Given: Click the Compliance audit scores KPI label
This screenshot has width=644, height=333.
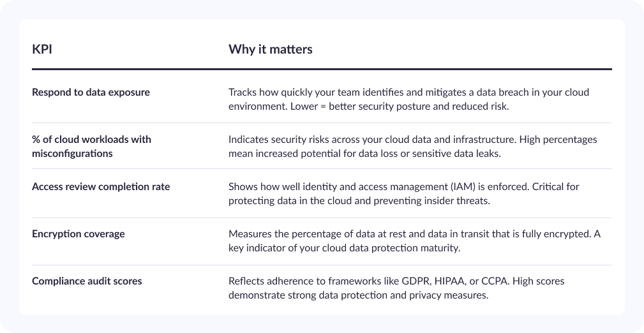Looking at the screenshot, I should tap(87, 281).
